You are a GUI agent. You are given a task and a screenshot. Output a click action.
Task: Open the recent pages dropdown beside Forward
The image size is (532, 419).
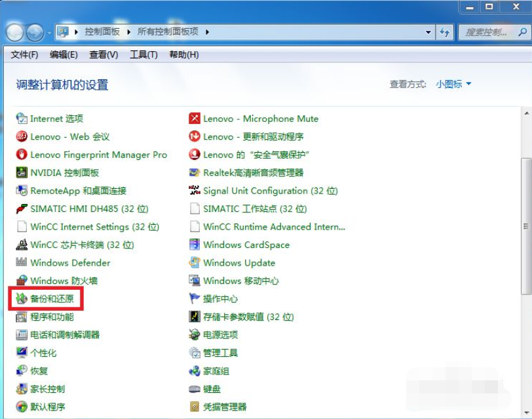click(50, 33)
